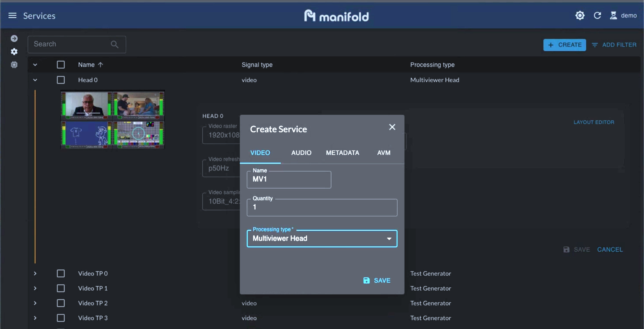Open the hamburger navigation menu
The width and height of the screenshot is (644, 329).
coord(12,15)
